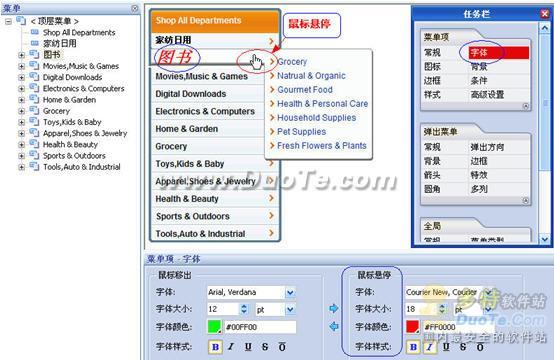Click the right arrow copy-settings icon
Image resolution: width=554 pixels, height=360 pixels.
[334, 308]
